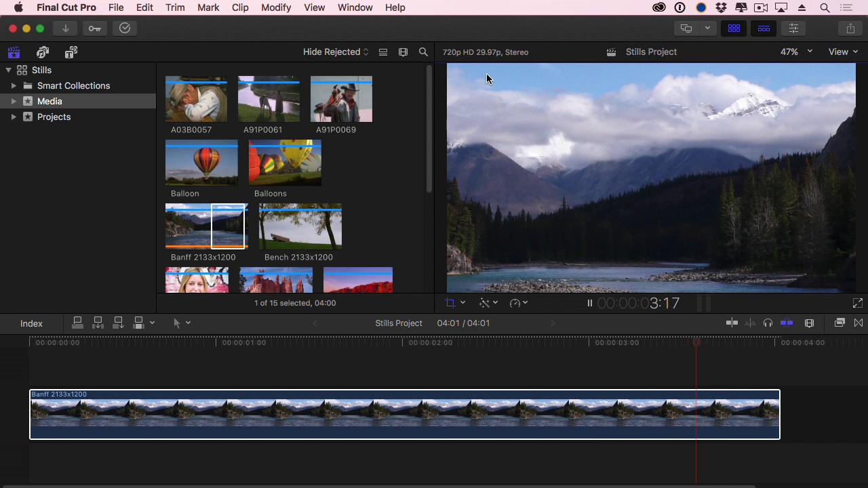Open clip appearance filmstrip options
Image resolution: width=868 pixels, height=488 pixels.
pyautogui.click(x=403, y=52)
